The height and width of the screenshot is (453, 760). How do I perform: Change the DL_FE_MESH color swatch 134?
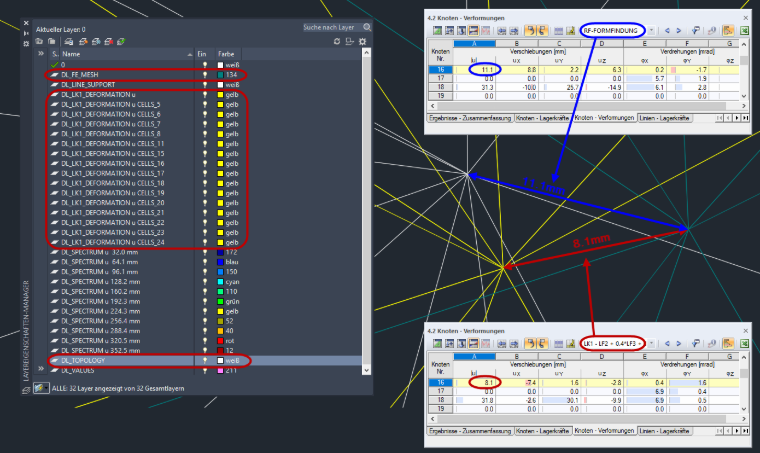[x=221, y=75]
